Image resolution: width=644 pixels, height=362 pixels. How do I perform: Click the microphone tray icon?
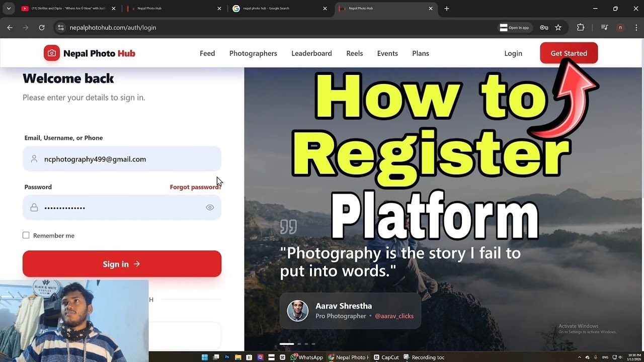(595, 357)
